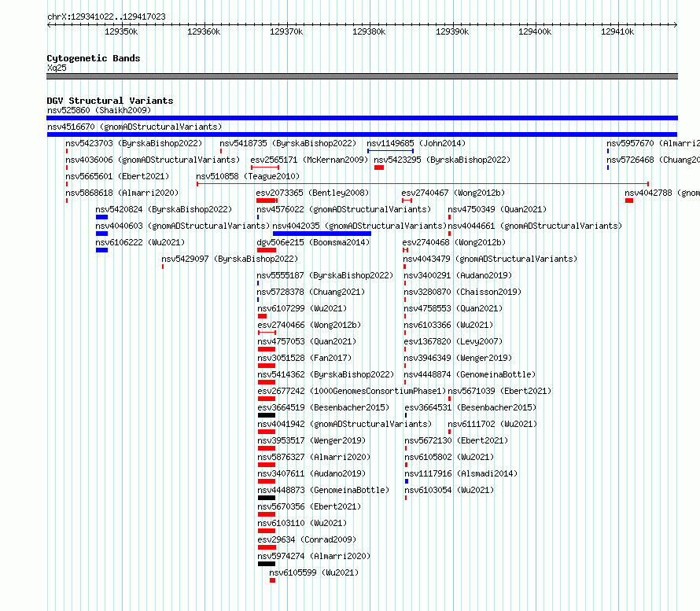Click the esv2073365 (Bentley2008) label

(312, 193)
